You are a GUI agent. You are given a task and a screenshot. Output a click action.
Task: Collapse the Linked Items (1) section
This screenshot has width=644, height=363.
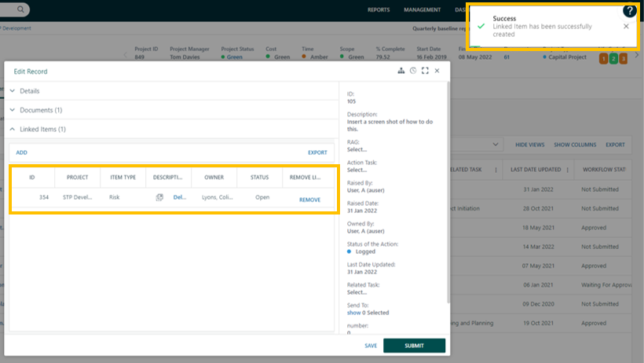(171, 129)
